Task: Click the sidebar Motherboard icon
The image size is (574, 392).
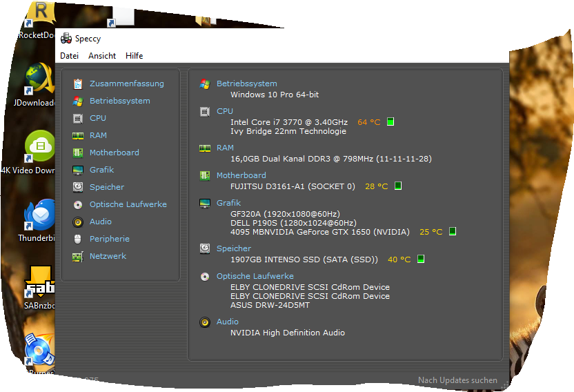Action: click(x=77, y=153)
